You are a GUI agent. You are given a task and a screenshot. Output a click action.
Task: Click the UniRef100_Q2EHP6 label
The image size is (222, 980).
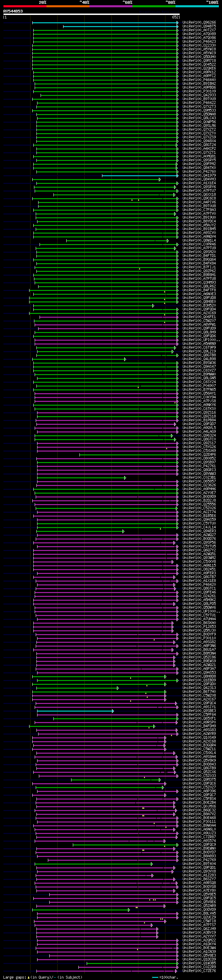[199, 455]
